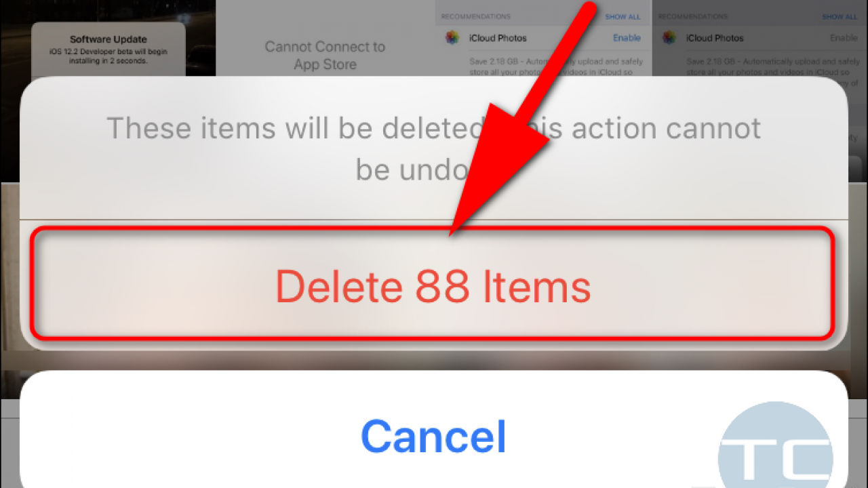Image resolution: width=868 pixels, height=488 pixels.
Task: Click the iCloud Photos label in the dimmed panel
Action: tap(715, 38)
